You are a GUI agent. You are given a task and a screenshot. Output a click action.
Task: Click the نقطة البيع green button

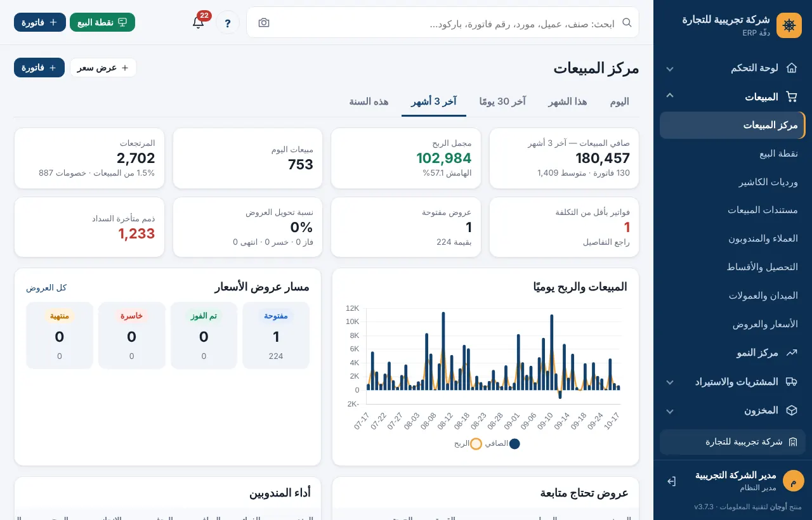click(x=103, y=22)
